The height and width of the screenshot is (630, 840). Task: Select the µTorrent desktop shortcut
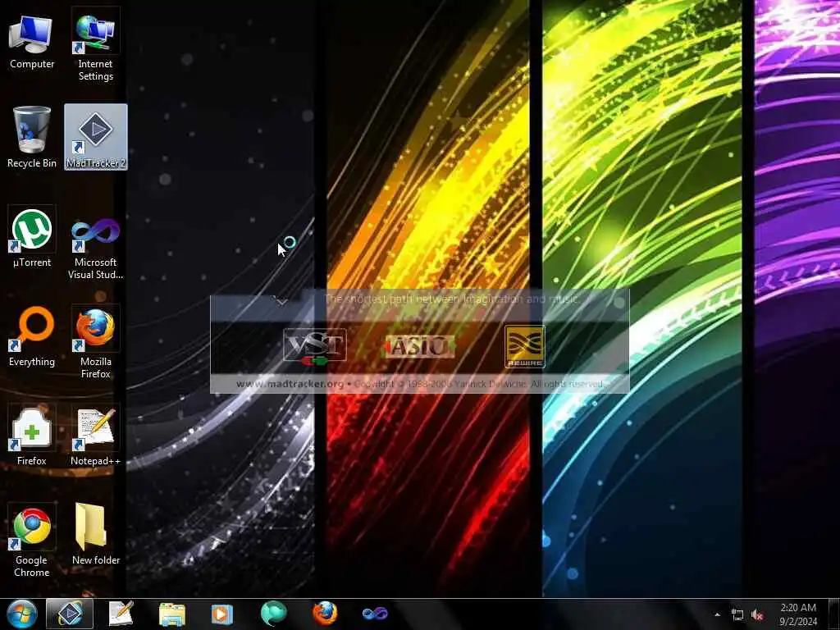(32, 238)
